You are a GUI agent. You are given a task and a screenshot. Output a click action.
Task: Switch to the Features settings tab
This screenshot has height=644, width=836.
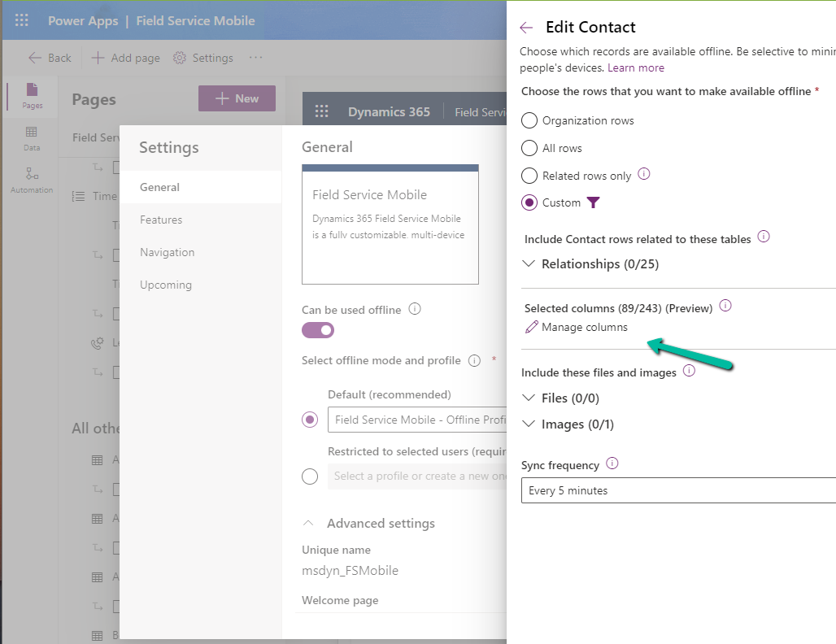[161, 220]
